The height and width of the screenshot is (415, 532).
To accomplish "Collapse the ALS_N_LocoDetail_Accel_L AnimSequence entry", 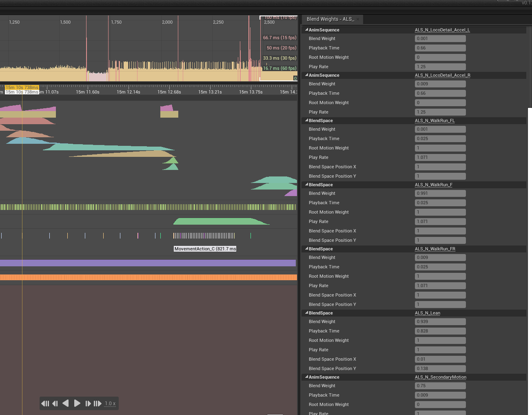I will (x=306, y=29).
